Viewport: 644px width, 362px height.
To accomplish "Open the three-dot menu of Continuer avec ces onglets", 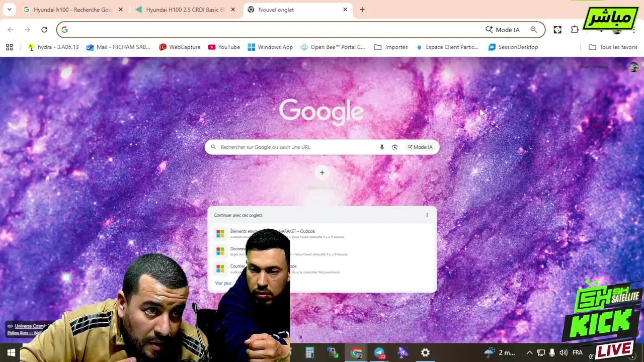I will (x=427, y=215).
